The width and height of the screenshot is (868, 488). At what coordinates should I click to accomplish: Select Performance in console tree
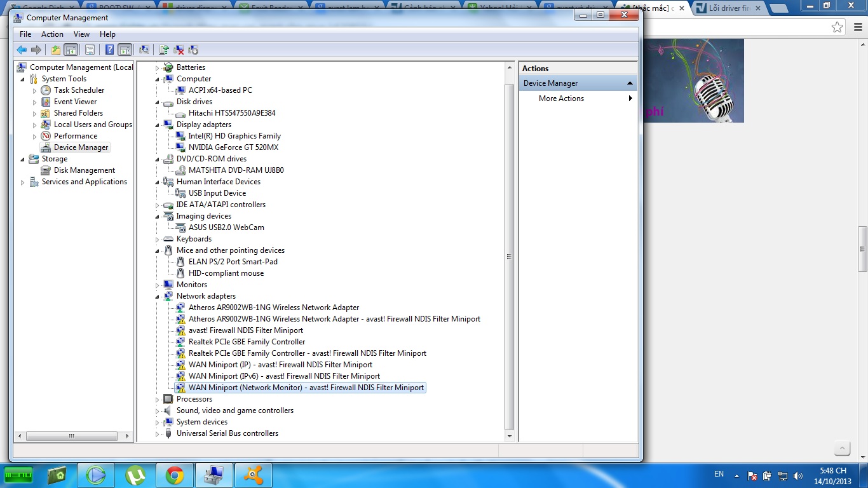76,136
